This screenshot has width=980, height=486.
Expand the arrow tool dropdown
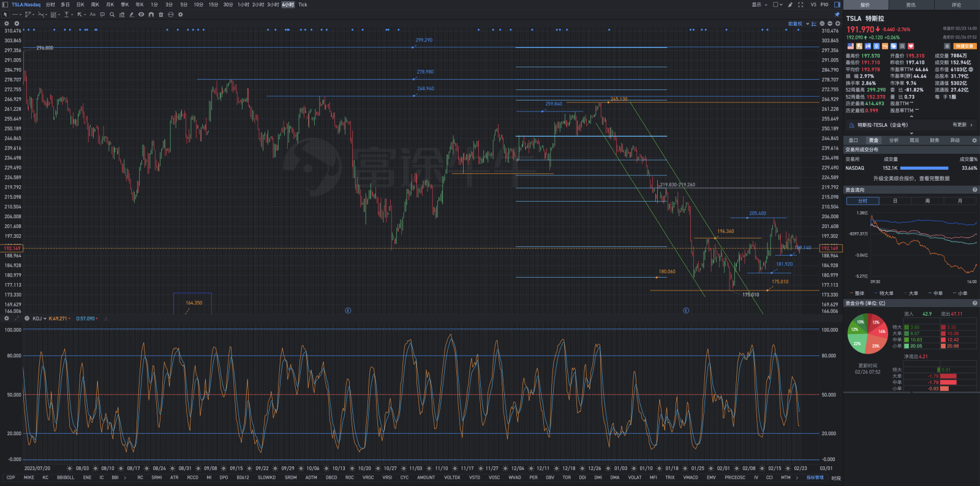click(85, 15)
